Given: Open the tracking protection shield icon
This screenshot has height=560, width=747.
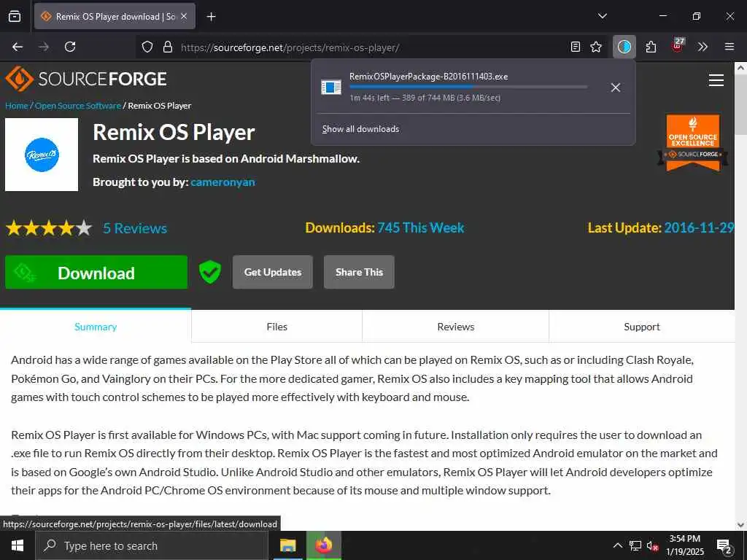Looking at the screenshot, I should [147, 47].
